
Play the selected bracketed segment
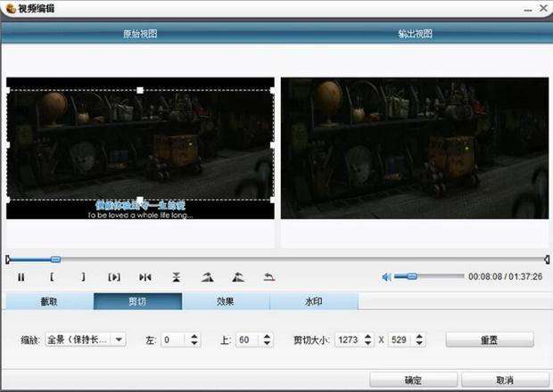coord(114,278)
